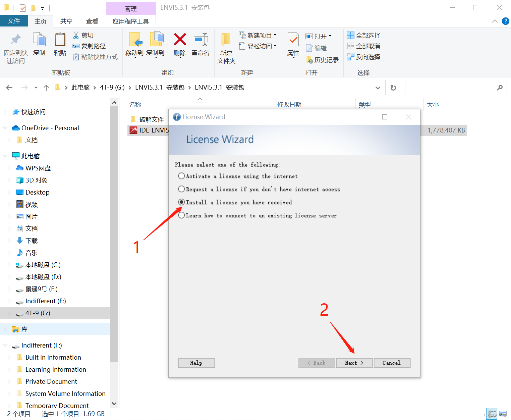Select 景遥9号 (E:) drive

click(41, 289)
